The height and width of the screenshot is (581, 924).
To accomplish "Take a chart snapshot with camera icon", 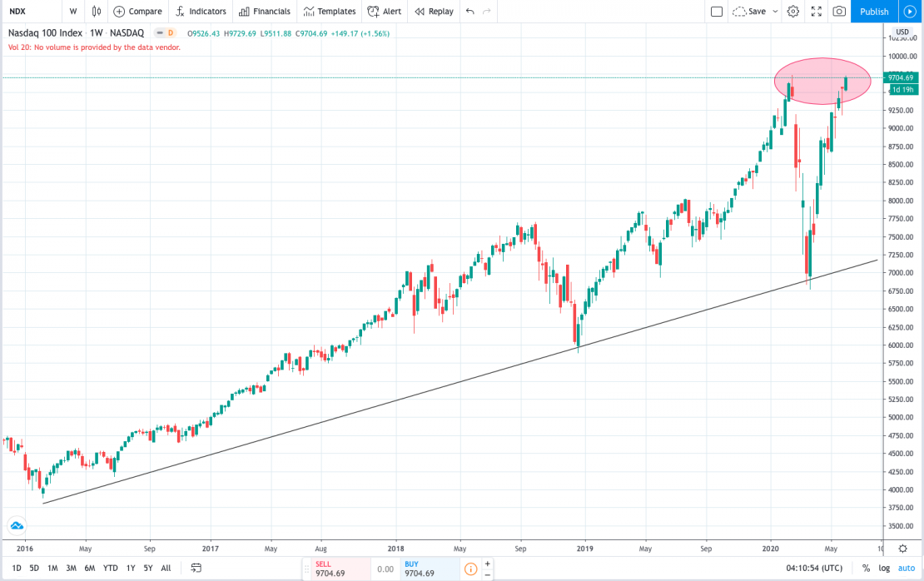I will point(839,12).
